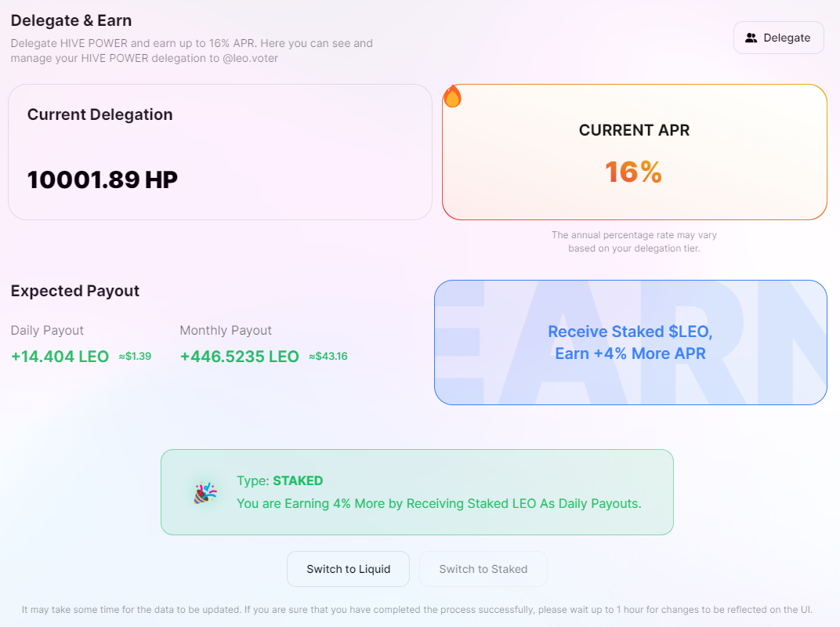
Task: Click the Expected Payout section heading
Action: (75, 291)
